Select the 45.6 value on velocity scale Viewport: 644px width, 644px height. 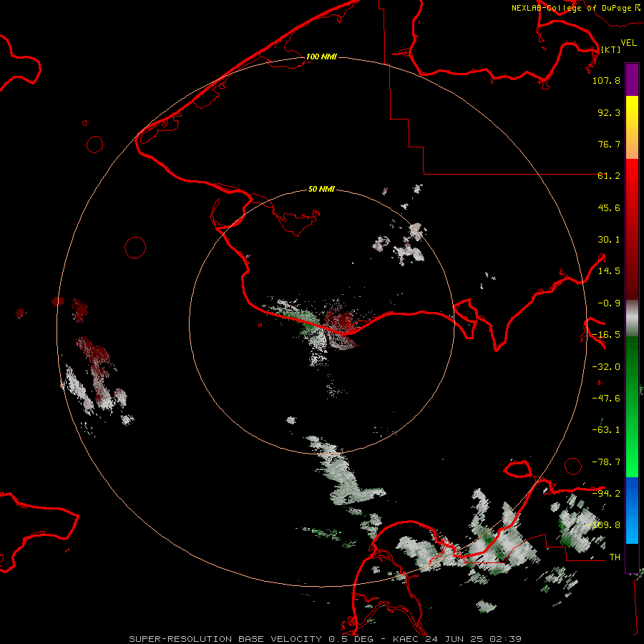(x=609, y=208)
